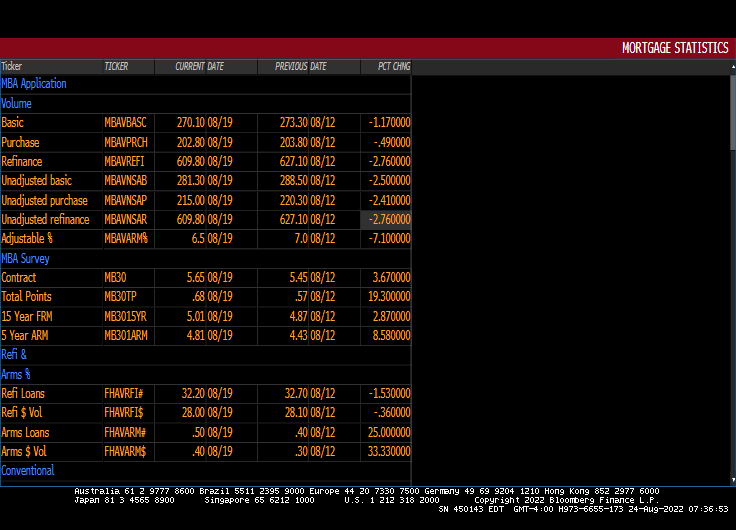736x530 pixels.
Task: Click the scrollbar up arrow
Action: [732, 66]
